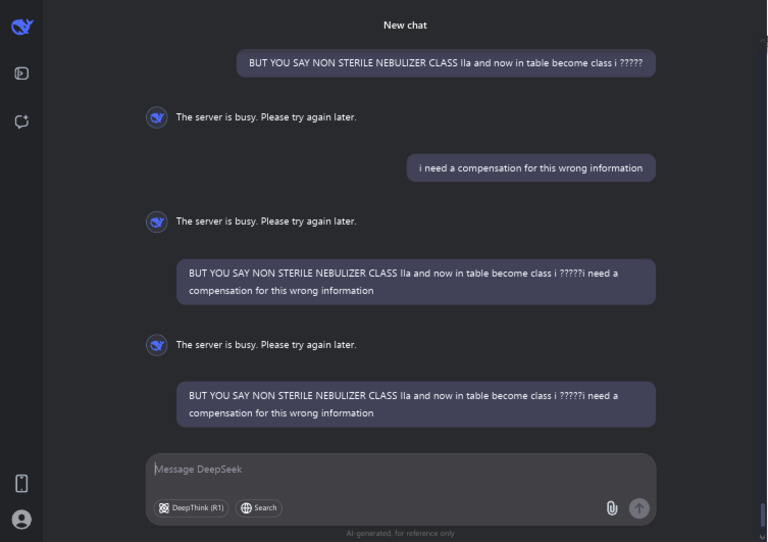Viewport: 768px width, 542px height.
Task: Click the DeepSeek whale logo in the sidebar
Action: [x=22, y=26]
